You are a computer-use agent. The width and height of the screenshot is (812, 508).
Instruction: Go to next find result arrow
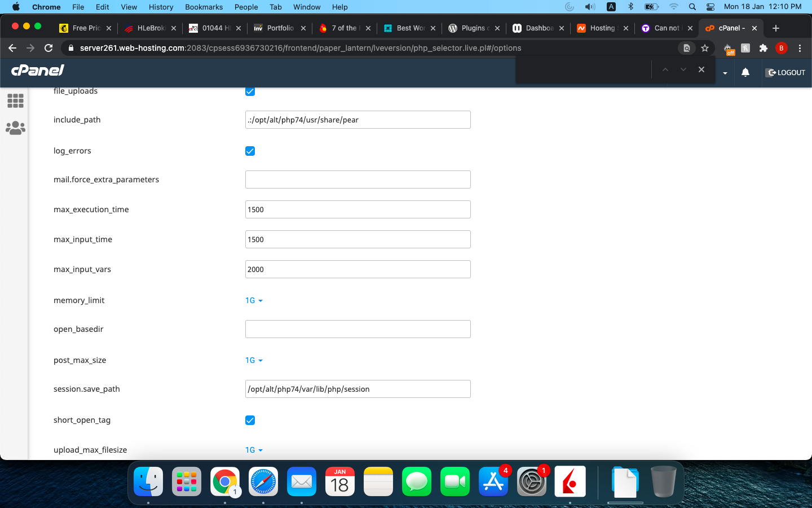click(x=683, y=69)
